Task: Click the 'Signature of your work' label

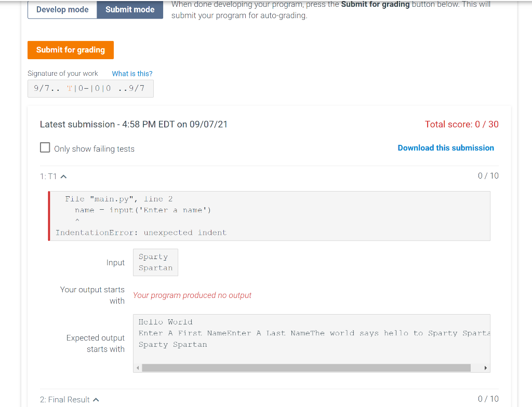Action: click(x=63, y=74)
